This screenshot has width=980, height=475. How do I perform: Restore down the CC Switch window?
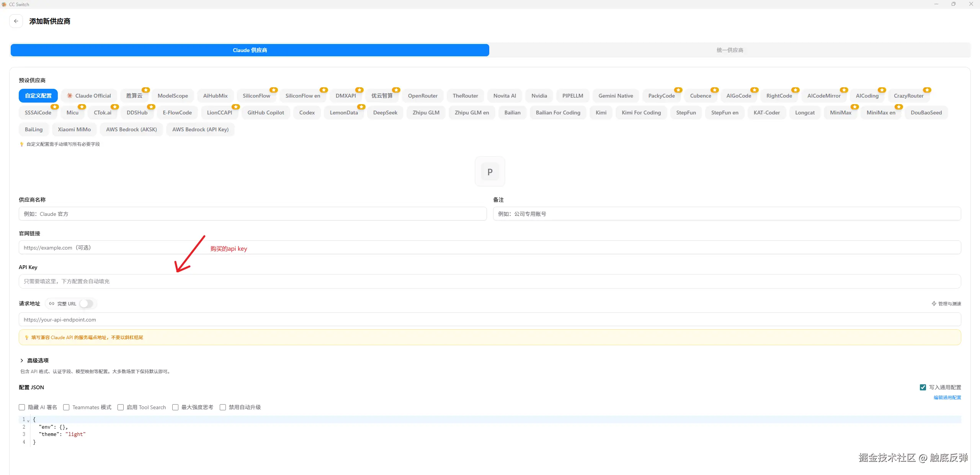tap(954, 4)
